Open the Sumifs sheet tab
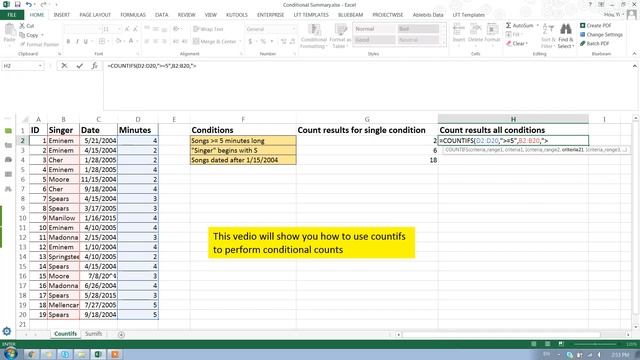 tap(93, 334)
